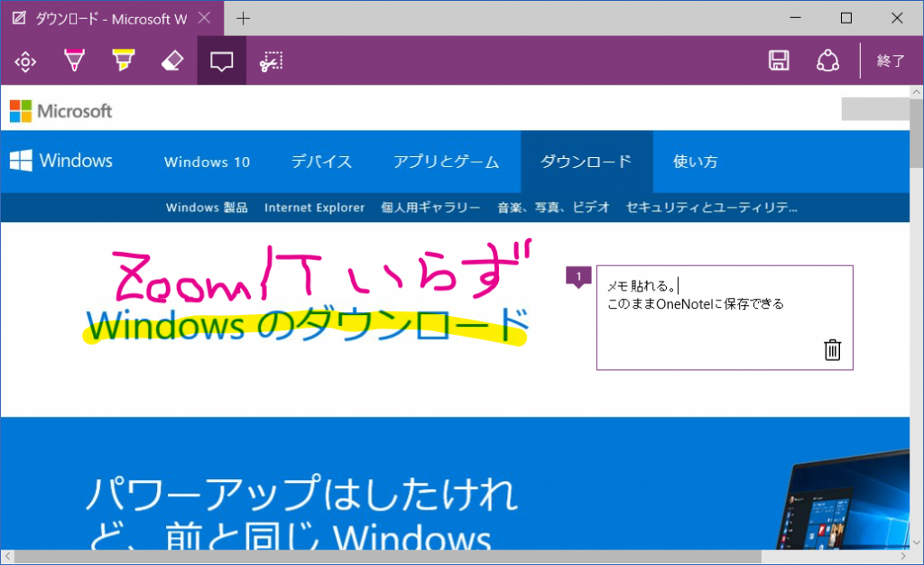Select the ダウンロード - Microsoft tab

coord(111,19)
